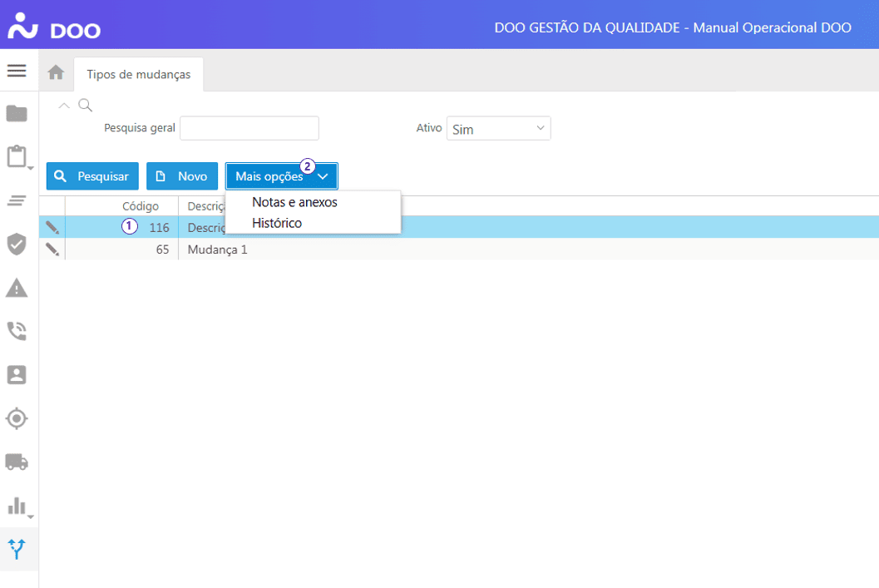Select the branching arrows sidebar icon

pos(17,549)
